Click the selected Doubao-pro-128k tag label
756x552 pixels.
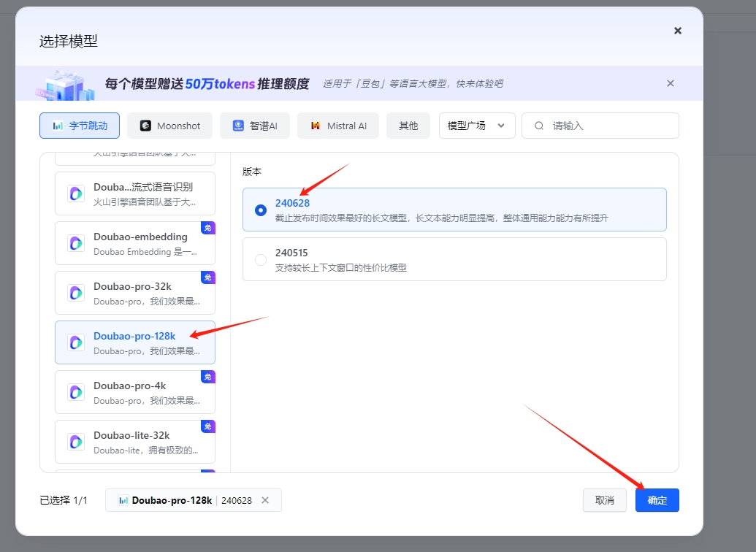[x=172, y=500]
